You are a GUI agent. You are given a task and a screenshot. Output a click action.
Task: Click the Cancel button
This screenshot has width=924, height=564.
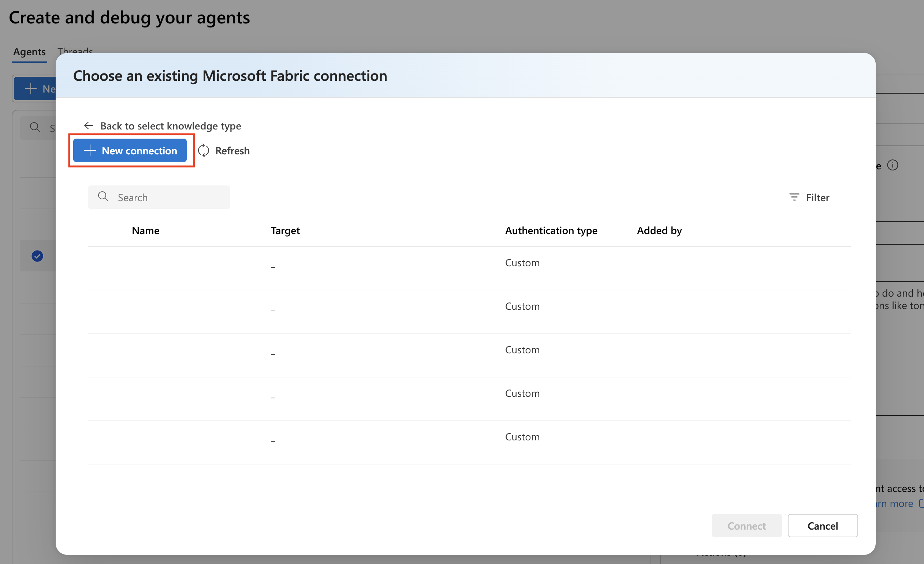pyautogui.click(x=822, y=525)
